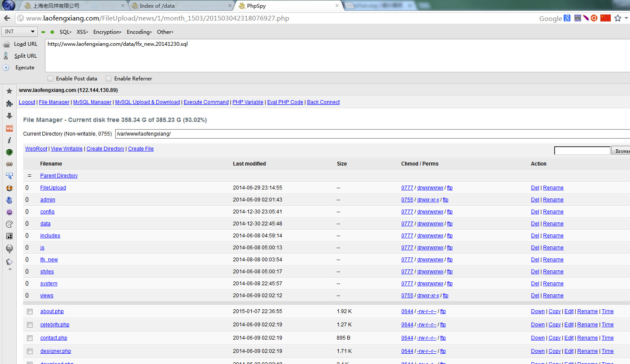Image resolution: width=630 pixels, height=364 pixels.
Task: Click the green round sidebar icon
Action: tap(9, 152)
